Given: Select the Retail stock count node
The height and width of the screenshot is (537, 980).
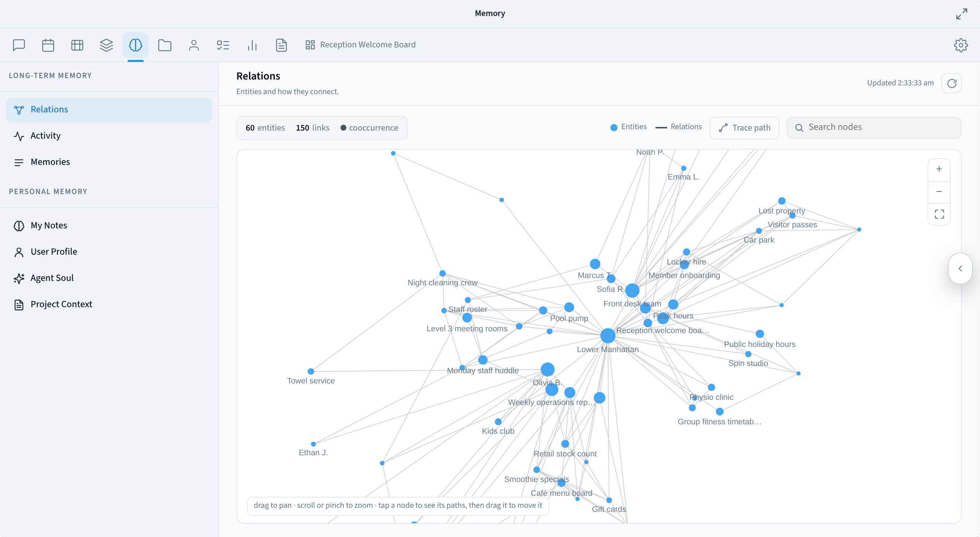Looking at the screenshot, I should 565,444.
